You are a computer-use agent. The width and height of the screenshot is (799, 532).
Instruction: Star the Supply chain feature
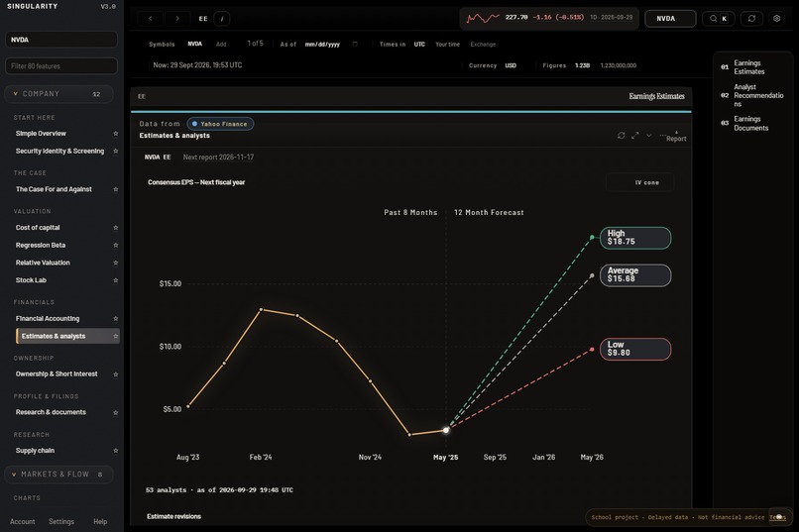[x=116, y=451]
